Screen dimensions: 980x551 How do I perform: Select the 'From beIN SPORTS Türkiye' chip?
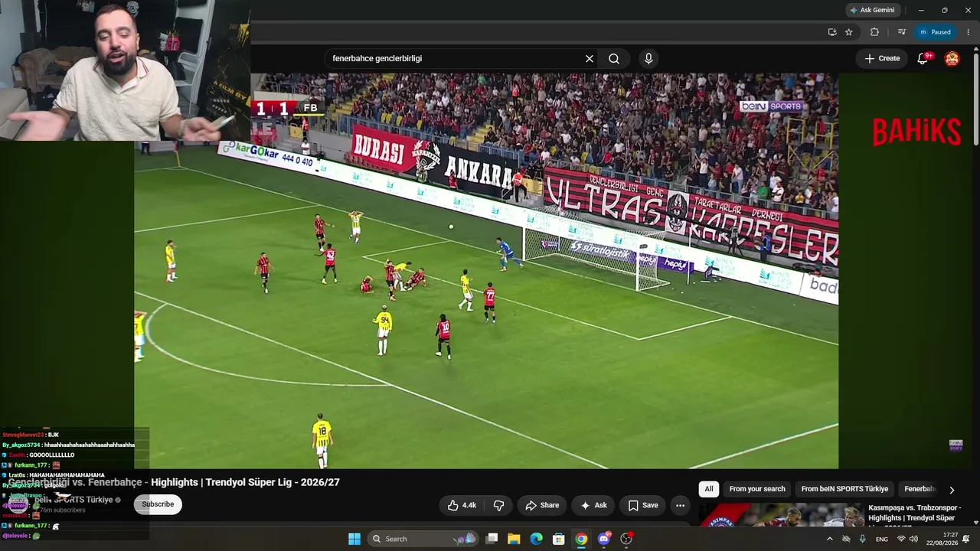(x=844, y=489)
